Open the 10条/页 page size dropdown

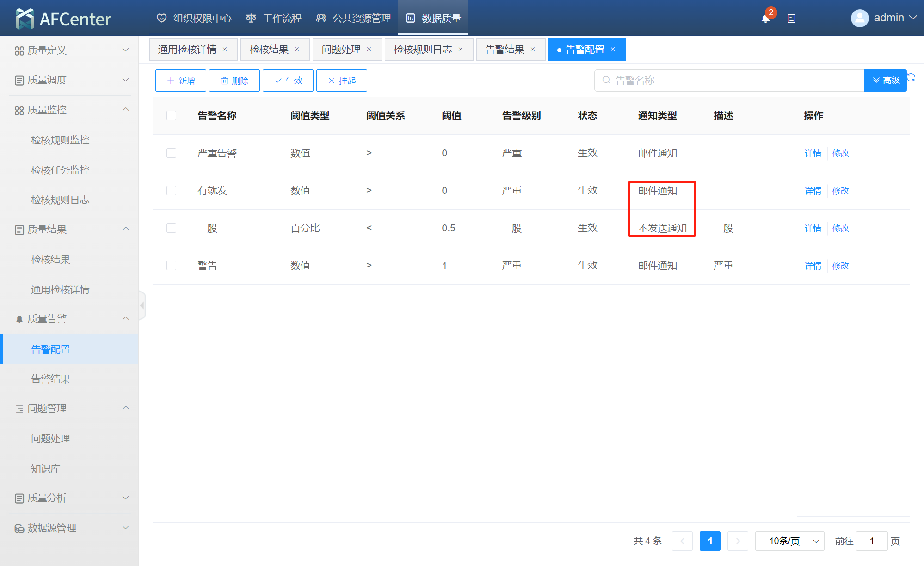point(789,541)
